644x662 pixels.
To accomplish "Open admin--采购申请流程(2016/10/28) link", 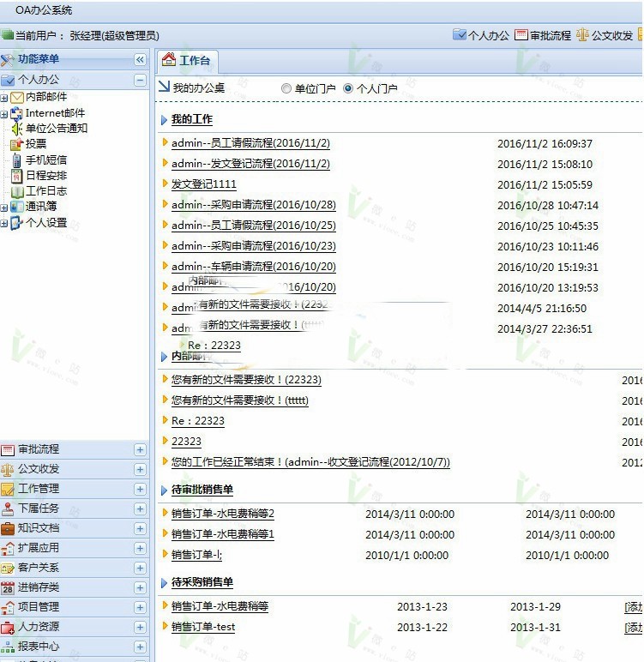I will pyautogui.click(x=253, y=205).
